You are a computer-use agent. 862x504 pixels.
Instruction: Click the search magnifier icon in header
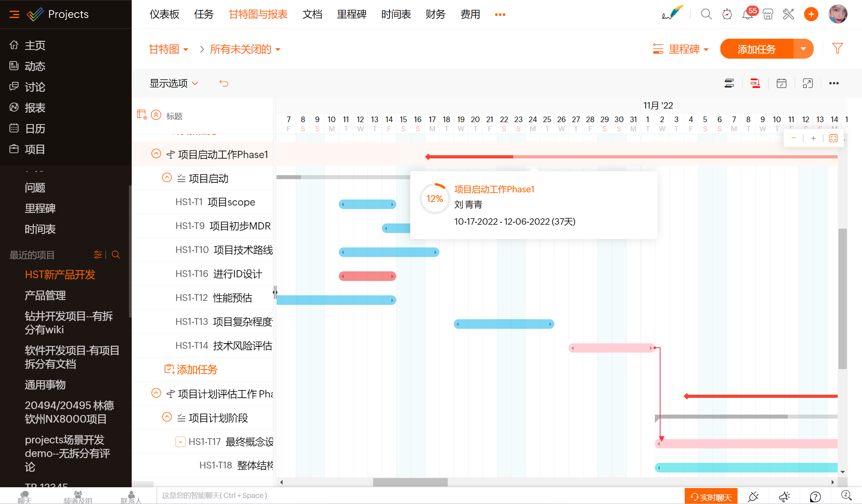coord(706,14)
